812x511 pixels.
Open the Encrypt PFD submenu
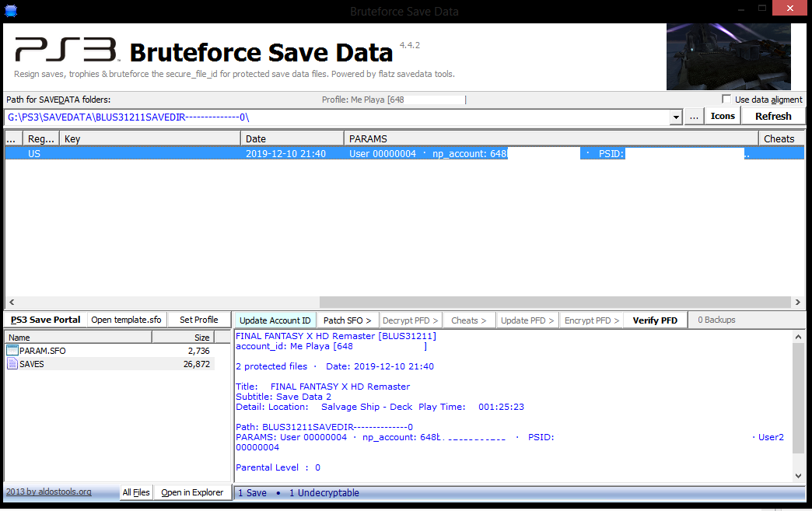click(591, 320)
